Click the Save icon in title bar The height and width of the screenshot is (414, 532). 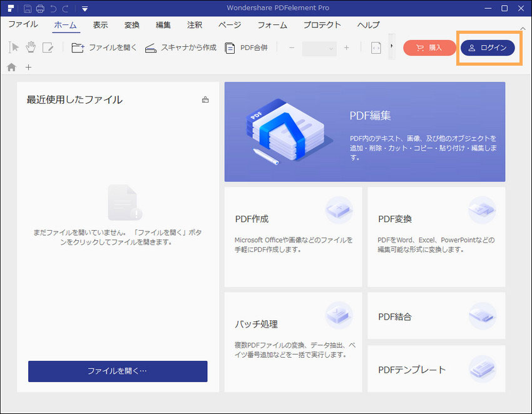click(x=28, y=9)
